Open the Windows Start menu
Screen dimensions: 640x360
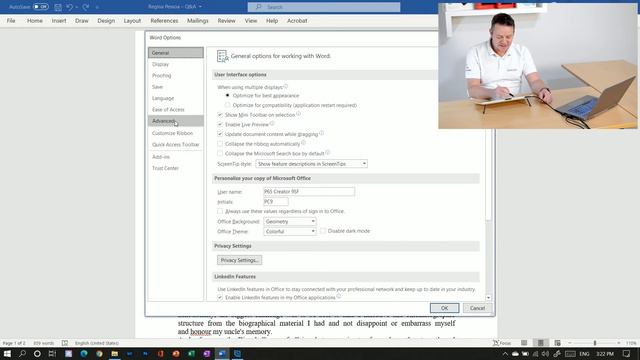coord(7,353)
